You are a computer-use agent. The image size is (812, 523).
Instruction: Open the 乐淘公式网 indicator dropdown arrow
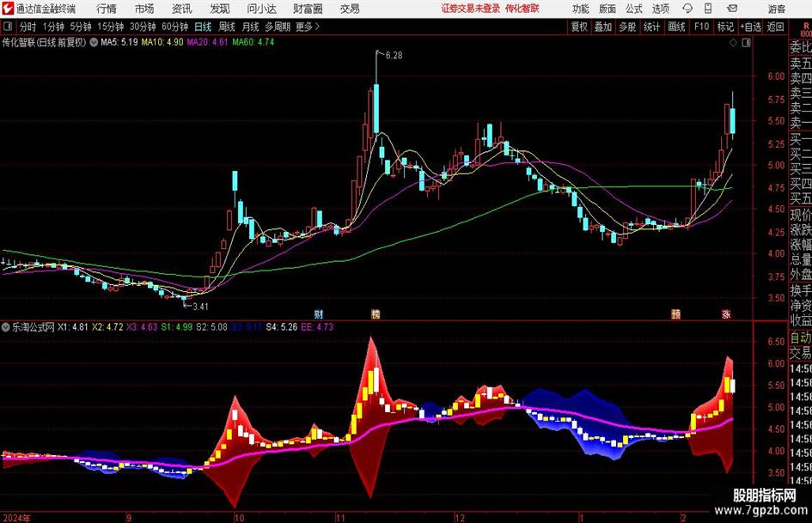click(x=6, y=327)
